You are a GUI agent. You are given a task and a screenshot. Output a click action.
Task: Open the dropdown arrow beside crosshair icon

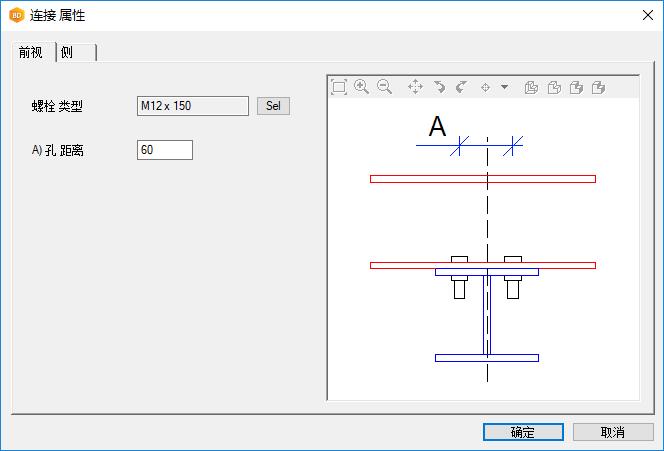click(x=504, y=87)
